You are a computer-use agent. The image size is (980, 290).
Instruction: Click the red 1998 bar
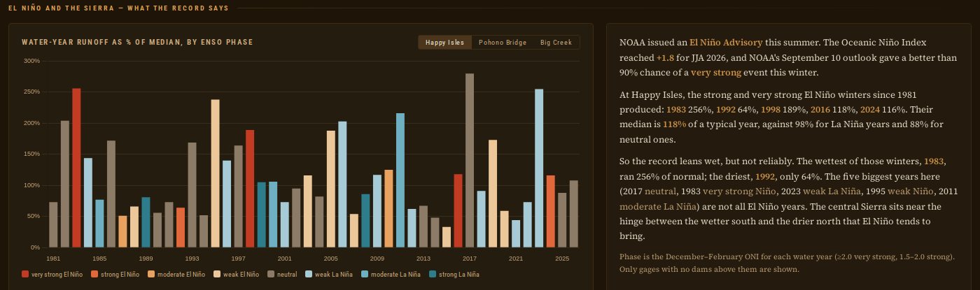[x=250, y=189]
